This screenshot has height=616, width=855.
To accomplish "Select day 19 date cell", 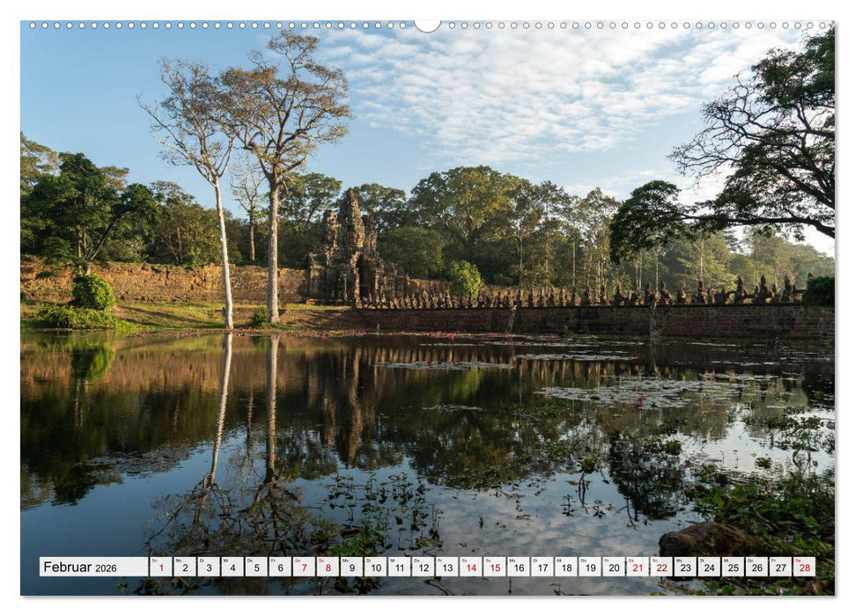I will pyautogui.click(x=589, y=568).
